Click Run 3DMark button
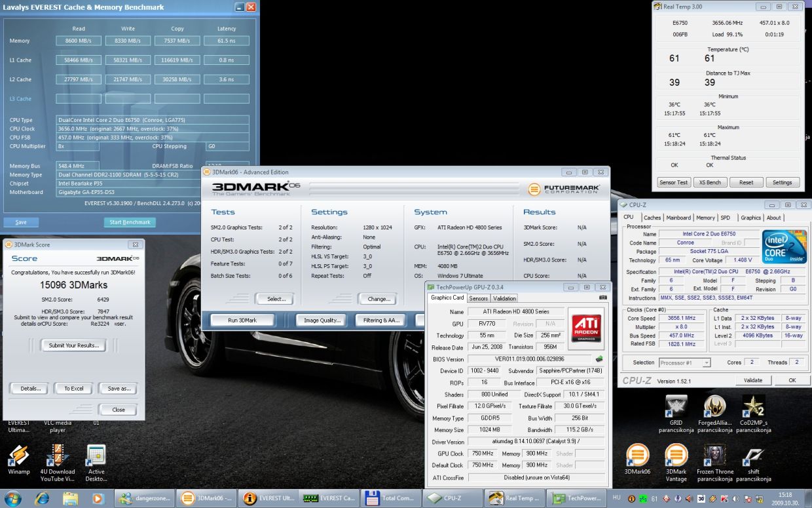 242,320
